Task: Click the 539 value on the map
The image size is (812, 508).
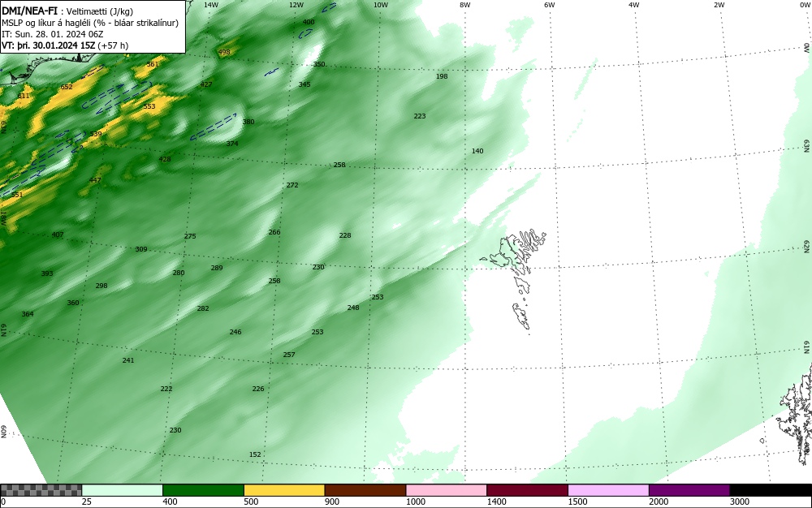Action: pyautogui.click(x=96, y=134)
